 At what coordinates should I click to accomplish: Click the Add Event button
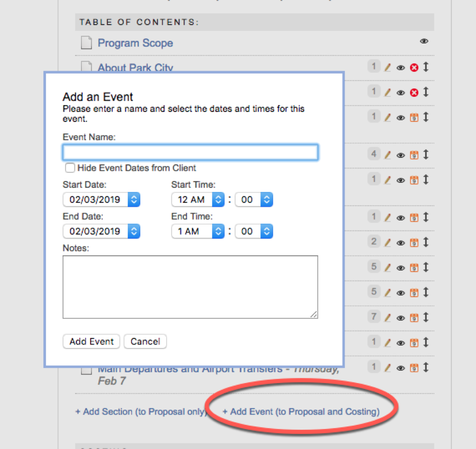(91, 341)
